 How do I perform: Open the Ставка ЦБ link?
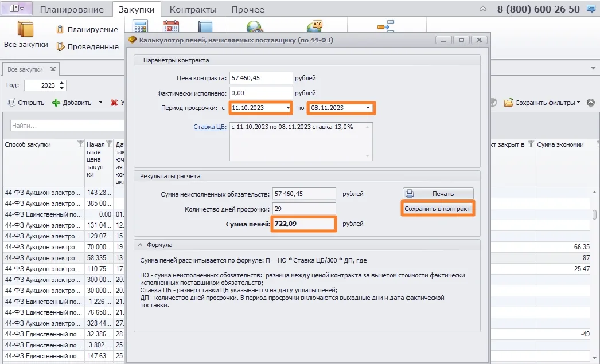(210, 127)
